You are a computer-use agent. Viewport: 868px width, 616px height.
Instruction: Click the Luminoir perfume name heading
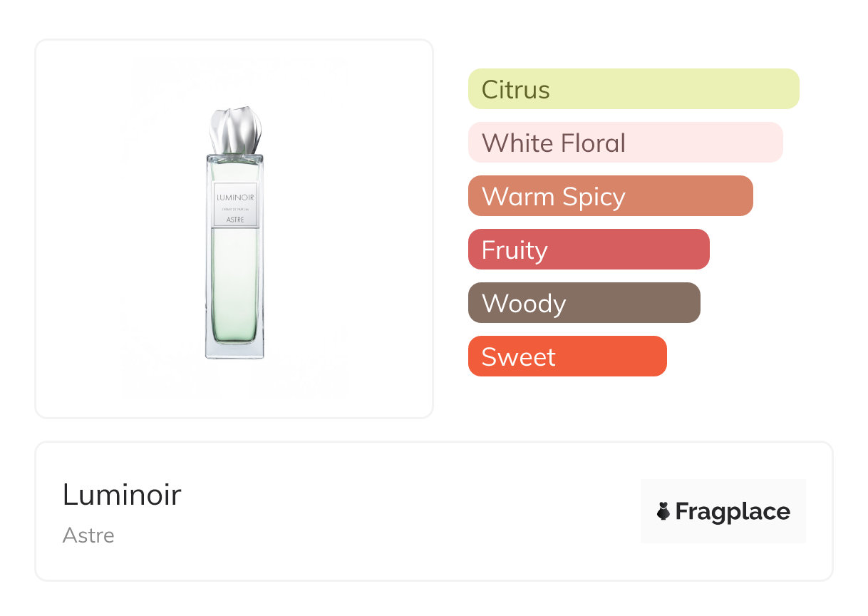(122, 495)
